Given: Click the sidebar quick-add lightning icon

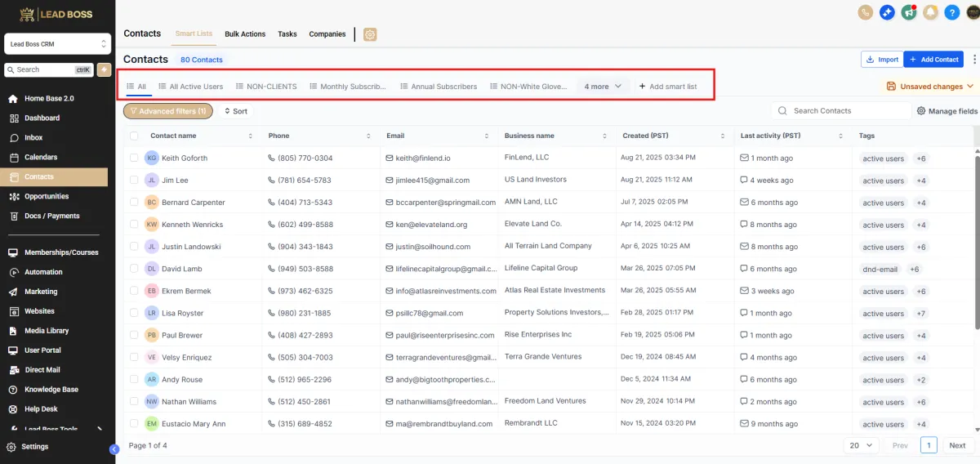Looking at the screenshot, I should click(x=104, y=69).
